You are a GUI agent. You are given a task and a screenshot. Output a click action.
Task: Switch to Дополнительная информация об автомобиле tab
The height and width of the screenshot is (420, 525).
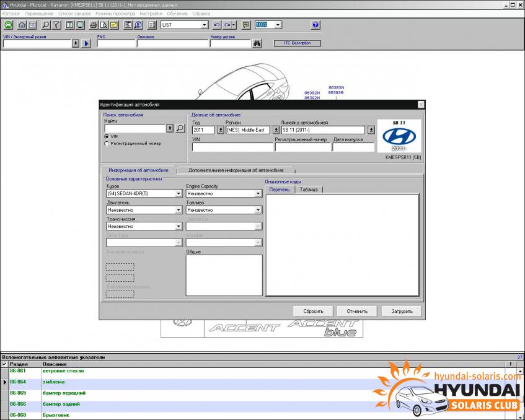(236, 170)
